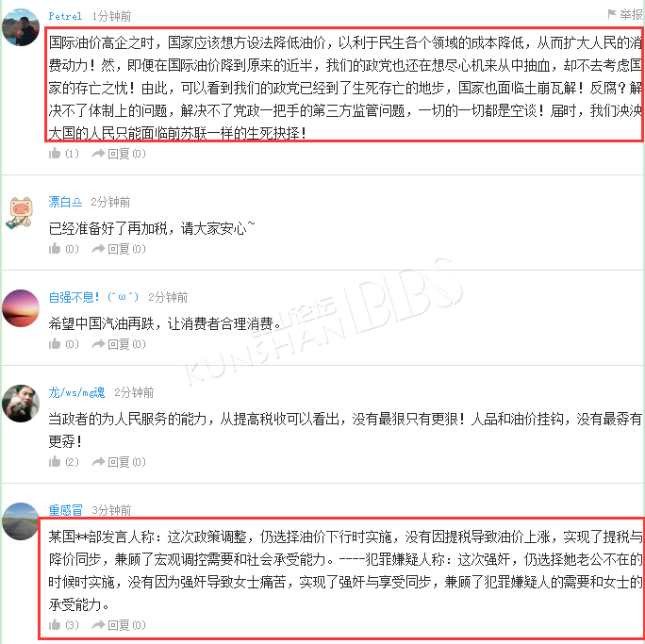This screenshot has width=645, height=644.
Task: Click the sunset avatar of 自强不息
Action: coord(21,308)
